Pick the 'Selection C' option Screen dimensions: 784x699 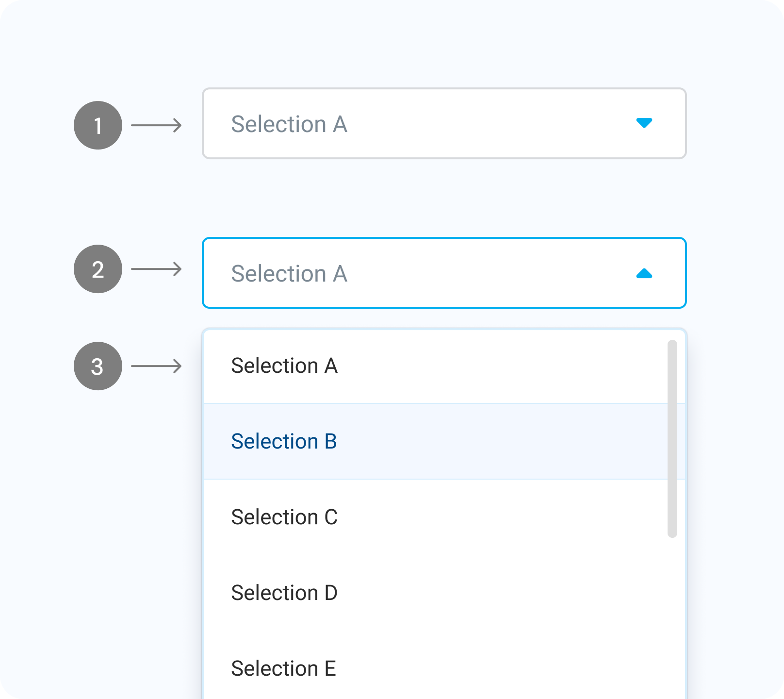[284, 517]
